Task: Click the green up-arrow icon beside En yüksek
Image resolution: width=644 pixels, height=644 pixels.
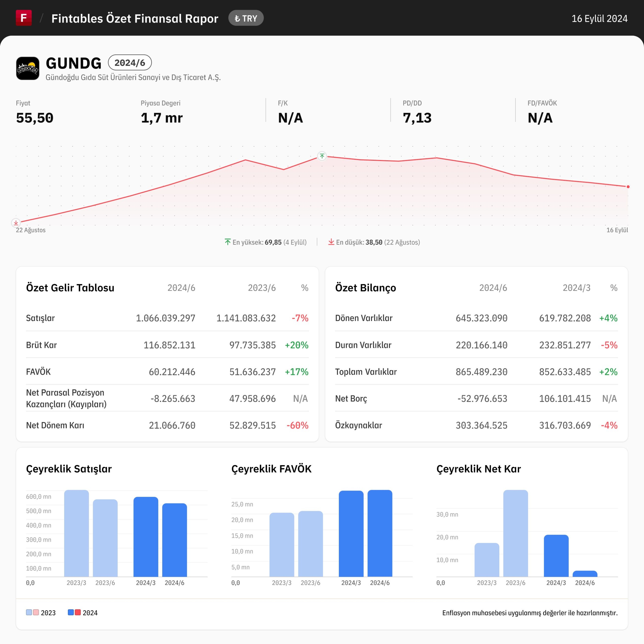Action: [228, 242]
